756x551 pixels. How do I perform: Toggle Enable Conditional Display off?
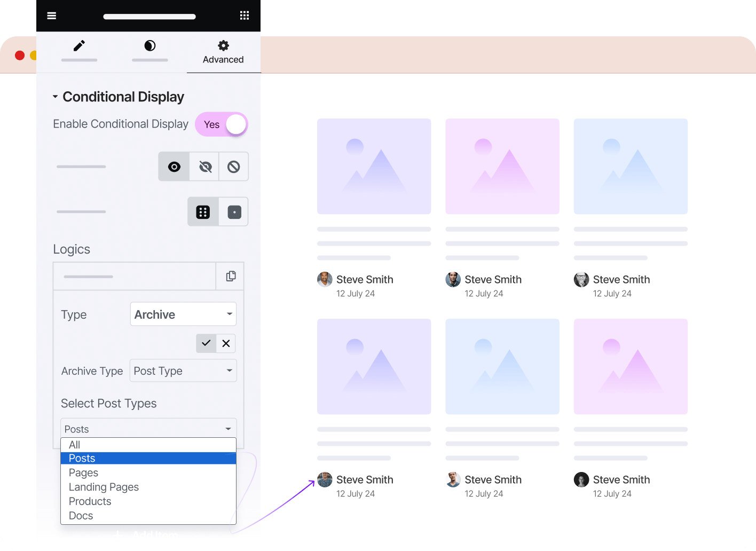[x=221, y=124]
